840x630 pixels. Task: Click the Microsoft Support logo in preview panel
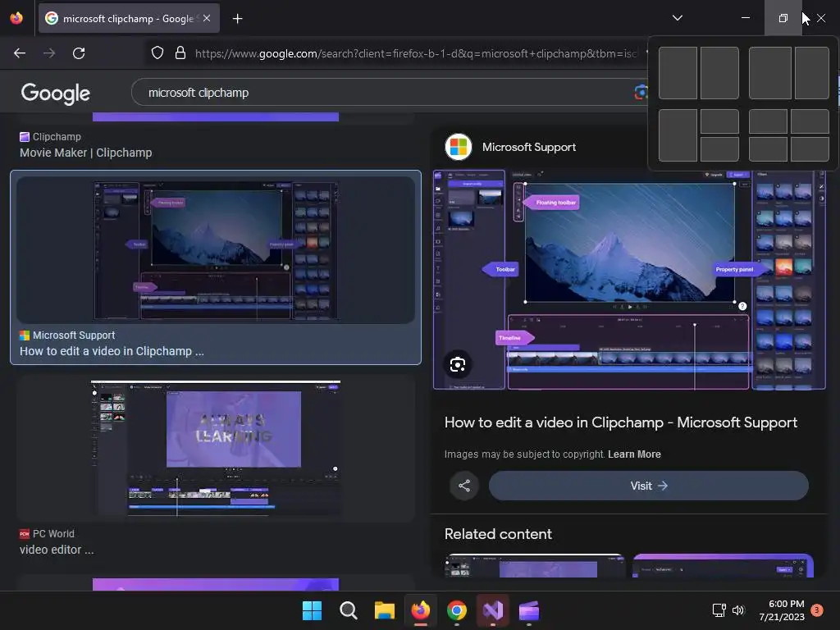pos(459,147)
